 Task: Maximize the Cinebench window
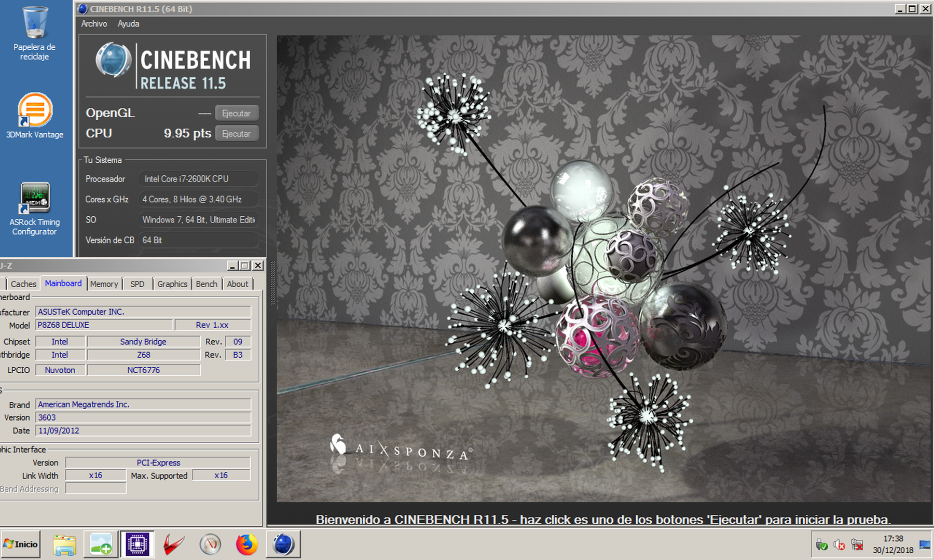tap(913, 8)
